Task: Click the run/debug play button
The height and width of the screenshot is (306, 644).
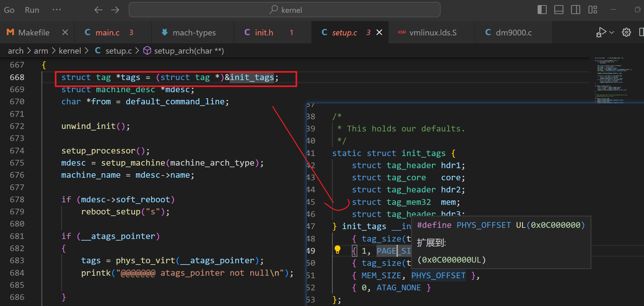Action: (601, 32)
